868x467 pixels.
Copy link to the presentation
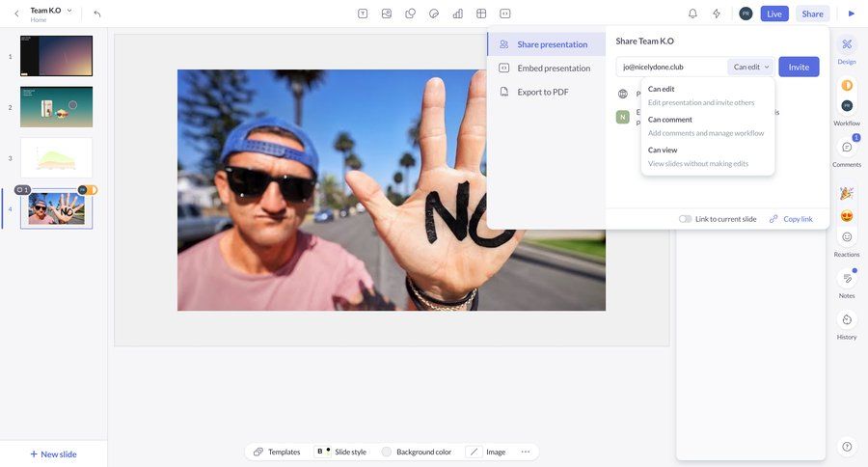(x=792, y=219)
